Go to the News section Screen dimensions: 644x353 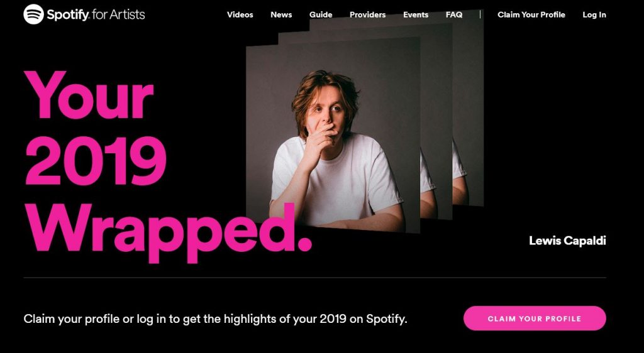point(281,14)
